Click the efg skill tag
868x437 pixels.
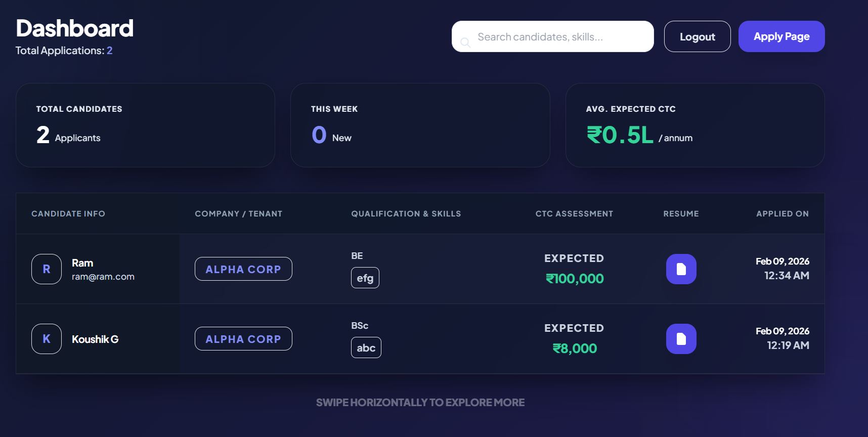pos(365,278)
